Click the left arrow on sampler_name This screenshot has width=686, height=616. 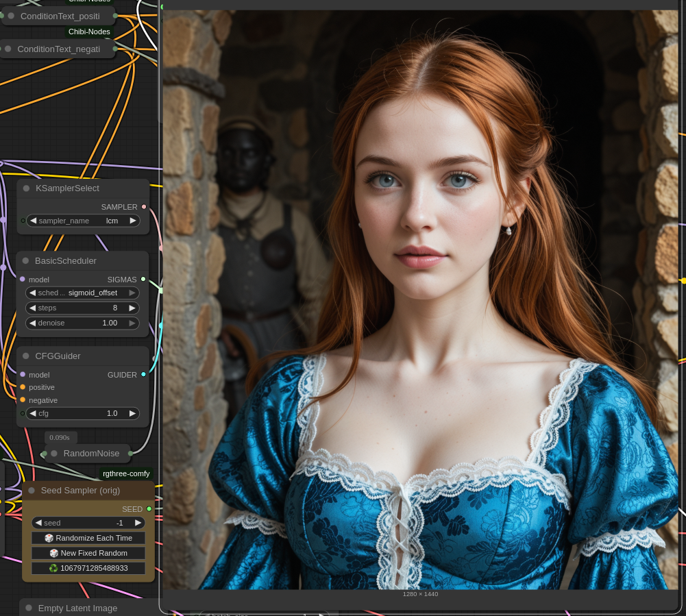(32, 221)
